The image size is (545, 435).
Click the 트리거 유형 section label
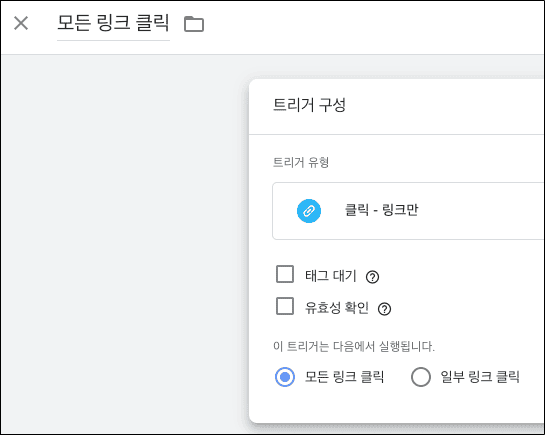pos(301,162)
